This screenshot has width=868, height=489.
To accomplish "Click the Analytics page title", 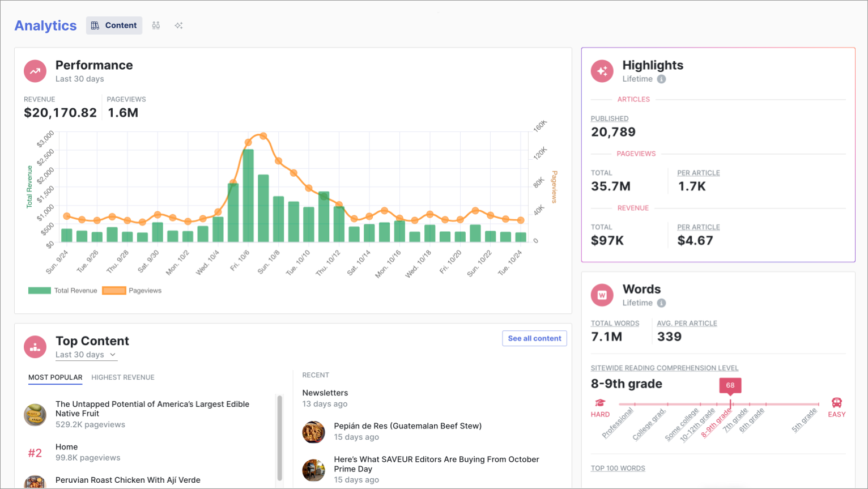I will click(x=45, y=25).
